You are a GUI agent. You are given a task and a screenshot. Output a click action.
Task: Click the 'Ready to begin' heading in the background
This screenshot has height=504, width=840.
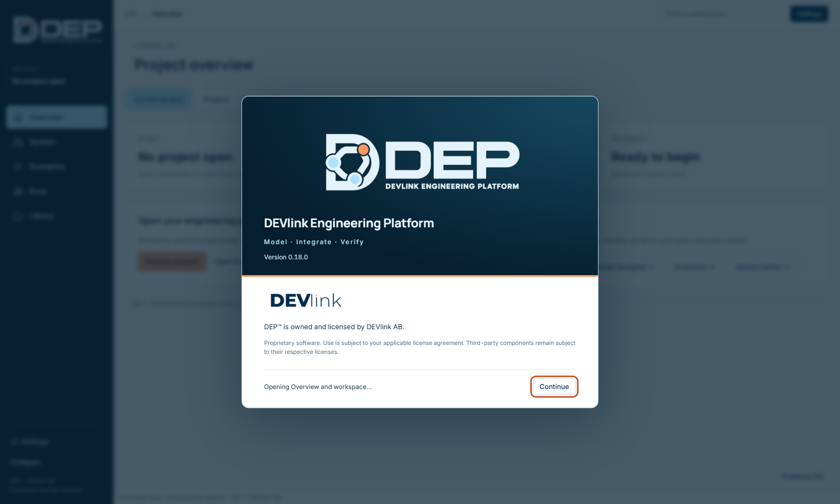tap(655, 157)
